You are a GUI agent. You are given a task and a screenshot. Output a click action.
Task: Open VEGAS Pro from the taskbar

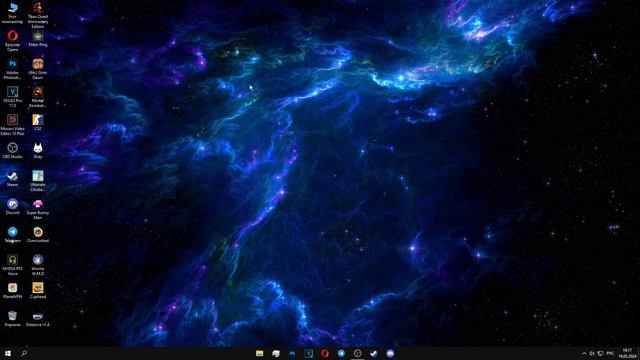(309, 353)
